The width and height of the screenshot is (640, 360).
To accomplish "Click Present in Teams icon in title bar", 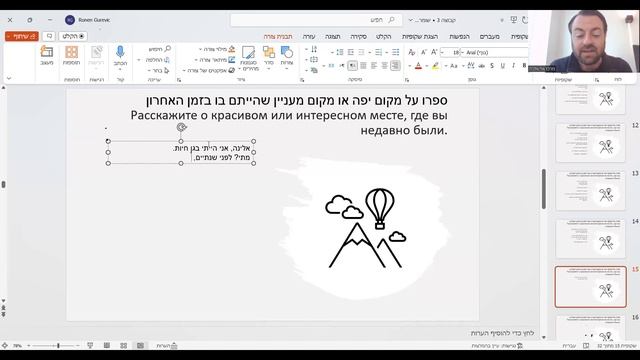I will (x=513, y=20).
